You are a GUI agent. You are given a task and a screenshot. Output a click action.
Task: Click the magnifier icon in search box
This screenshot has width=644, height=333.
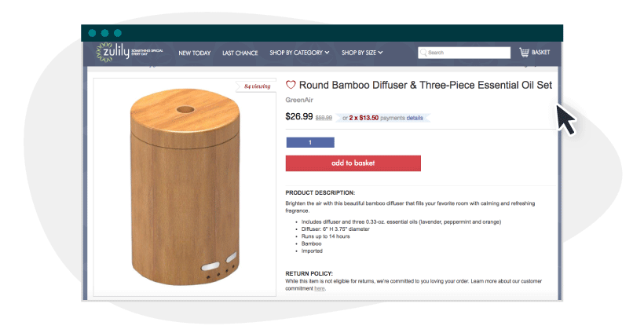point(423,53)
